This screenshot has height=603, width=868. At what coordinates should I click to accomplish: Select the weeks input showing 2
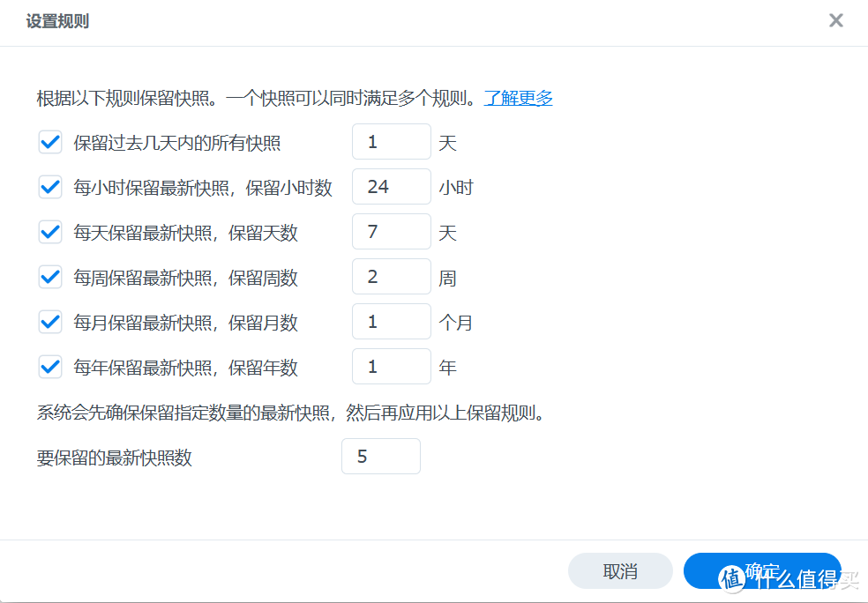pos(391,276)
